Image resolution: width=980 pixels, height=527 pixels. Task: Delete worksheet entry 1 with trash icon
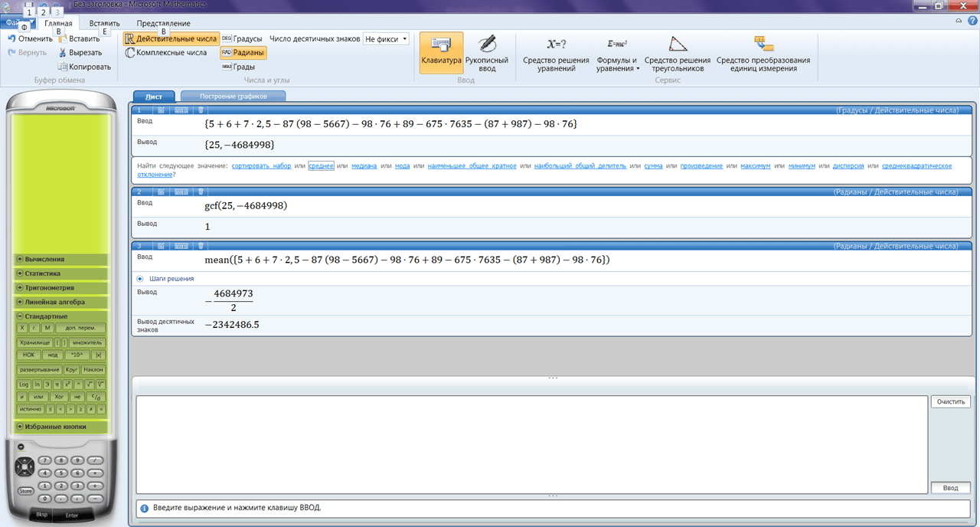coord(201,110)
